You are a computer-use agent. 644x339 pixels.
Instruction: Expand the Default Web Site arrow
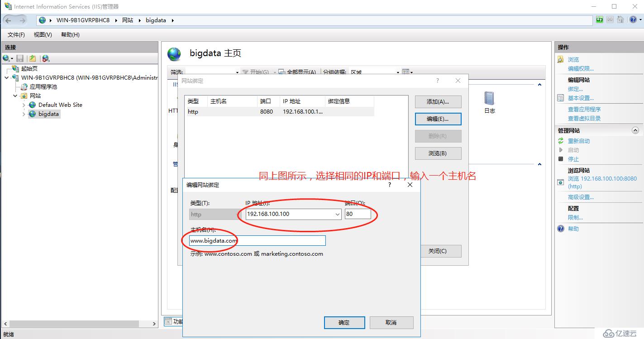(24, 105)
